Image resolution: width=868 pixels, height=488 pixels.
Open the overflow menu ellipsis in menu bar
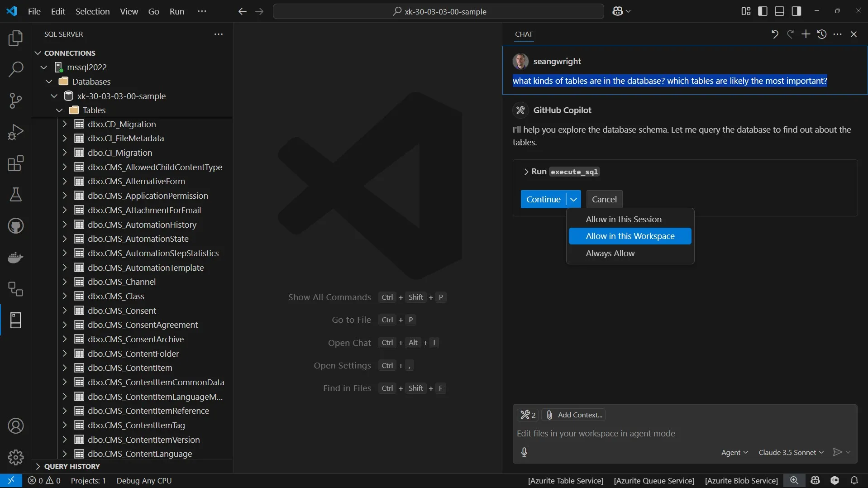(202, 11)
